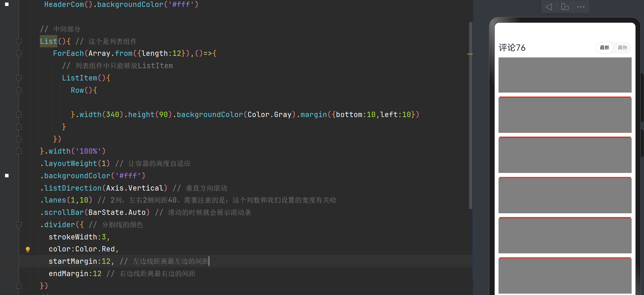Screen dimensions: 644x295
Task: Click the "strokeWidth" property name
Action: (73, 237)
